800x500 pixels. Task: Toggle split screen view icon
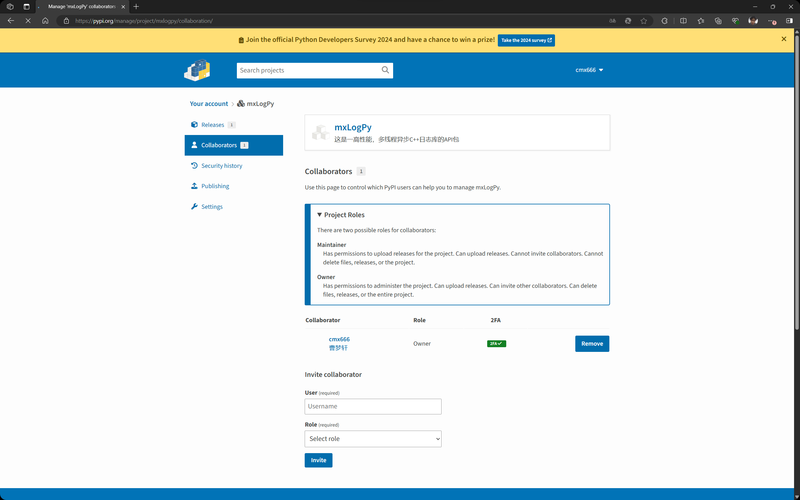(x=683, y=21)
